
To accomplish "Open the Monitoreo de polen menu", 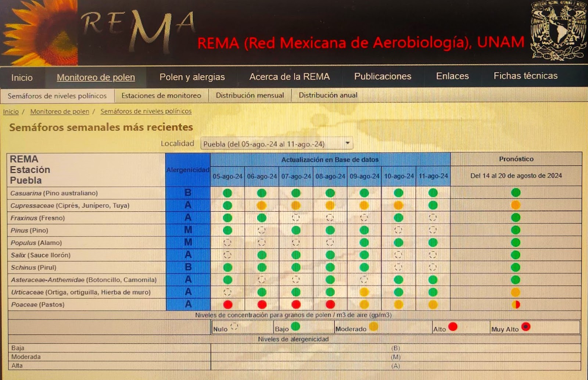I will coord(96,78).
